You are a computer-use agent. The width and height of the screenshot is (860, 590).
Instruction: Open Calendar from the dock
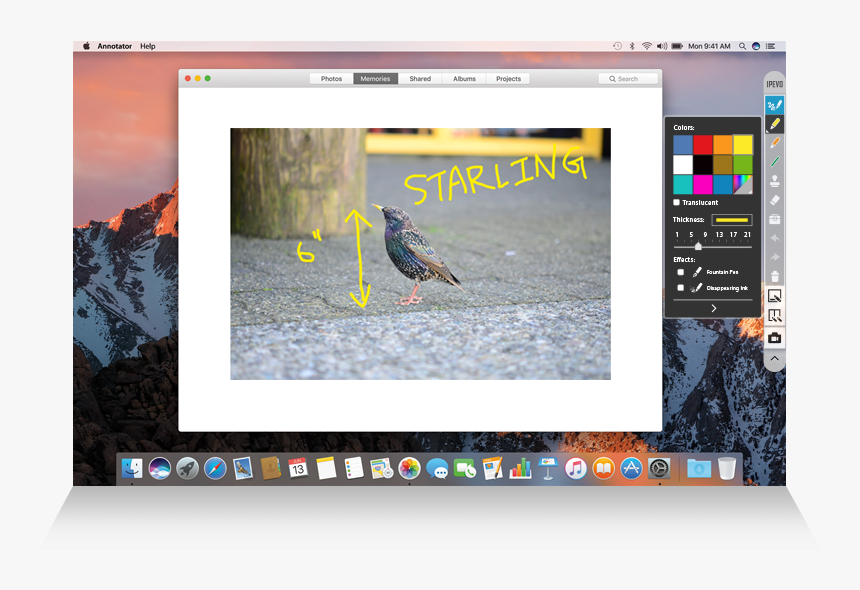[298, 469]
